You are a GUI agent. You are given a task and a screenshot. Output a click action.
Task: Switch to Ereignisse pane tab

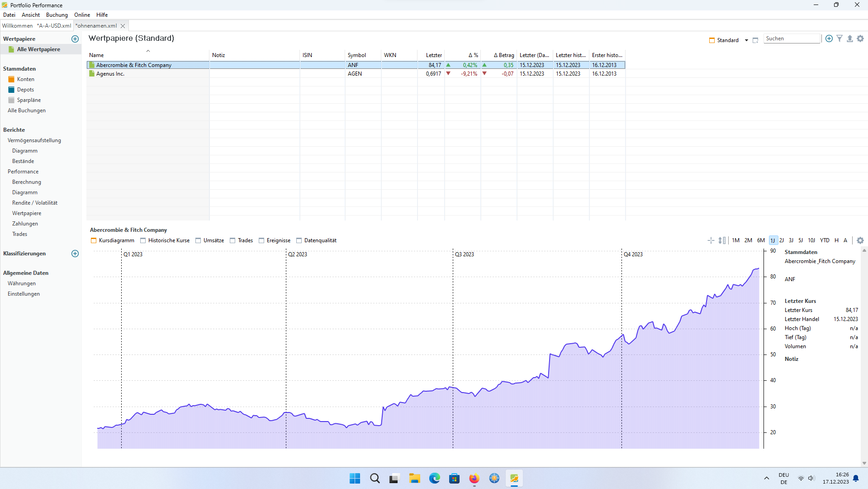pyautogui.click(x=275, y=240)
